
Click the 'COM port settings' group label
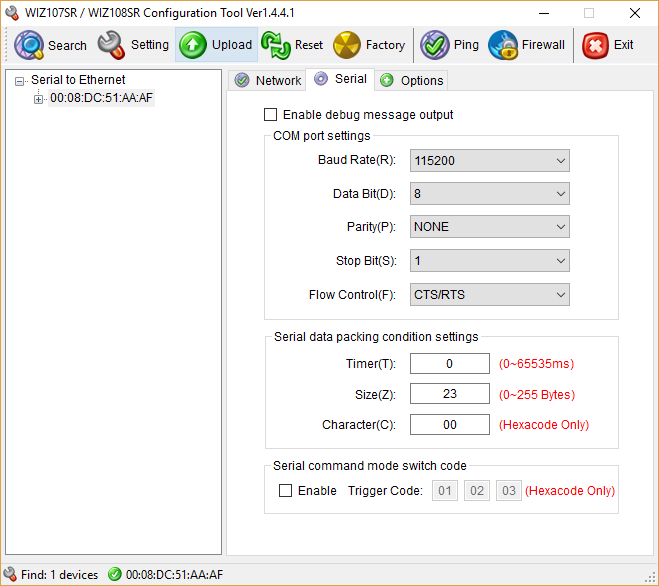pyautogui.click(x=322, y=136)
